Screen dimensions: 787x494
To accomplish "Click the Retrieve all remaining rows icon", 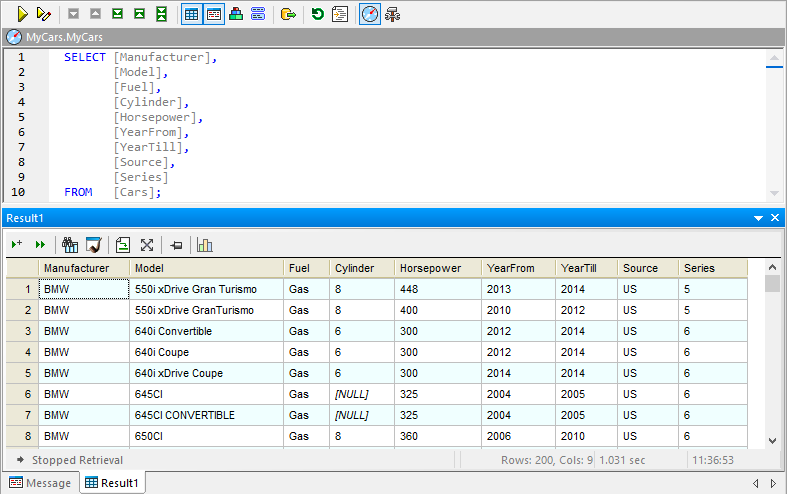I will click(40, 245).
